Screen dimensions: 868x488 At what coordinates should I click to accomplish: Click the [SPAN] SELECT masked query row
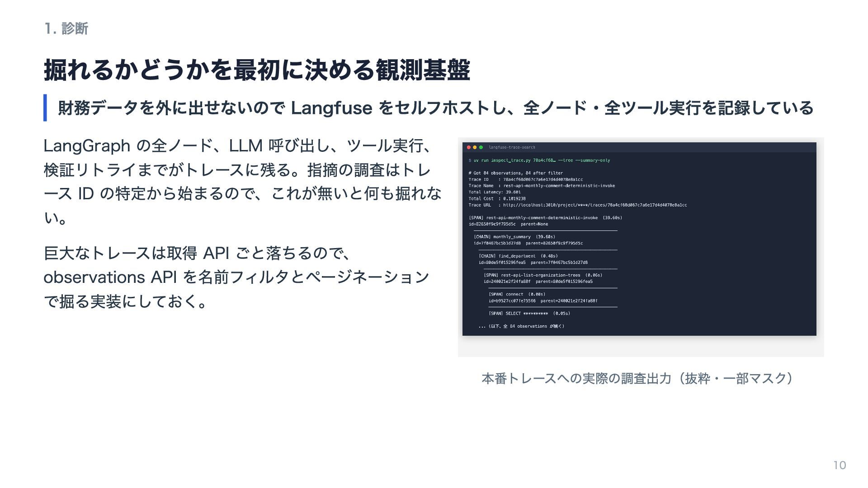click(x=529, y=314)
